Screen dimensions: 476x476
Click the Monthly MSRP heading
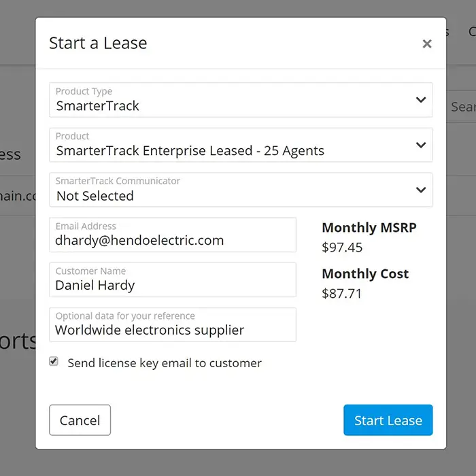(x=369, y=228)
